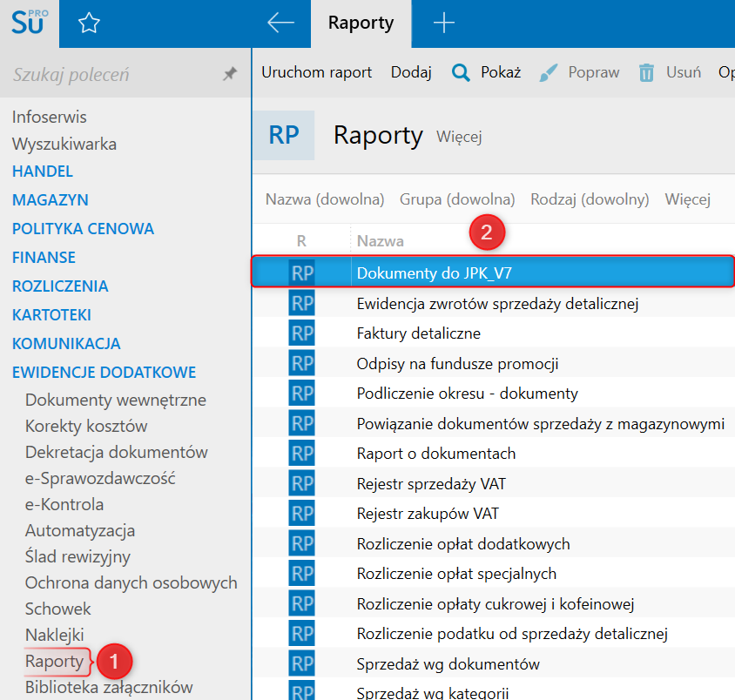Click the pin icon in search box
735x700 pixels.
pos(230,75)
